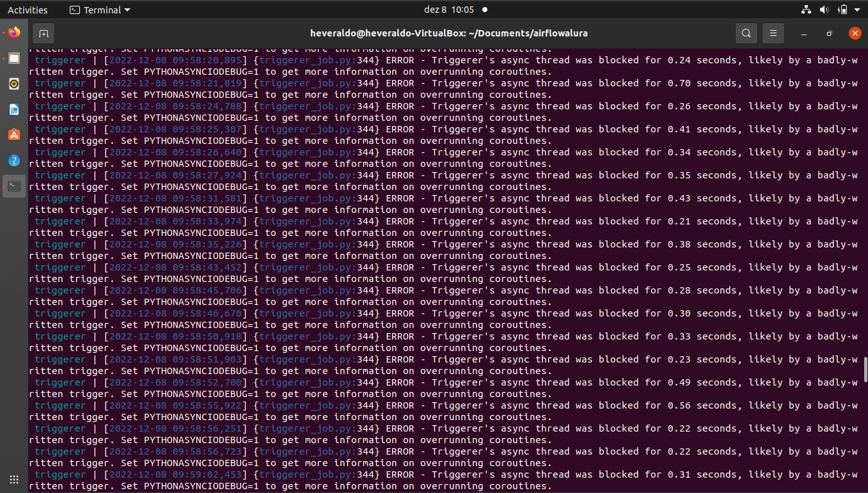Click timestamp 2022-12-08 09:58:45,706
Viewport: 868px width, 493px height.
pos(175,290)
